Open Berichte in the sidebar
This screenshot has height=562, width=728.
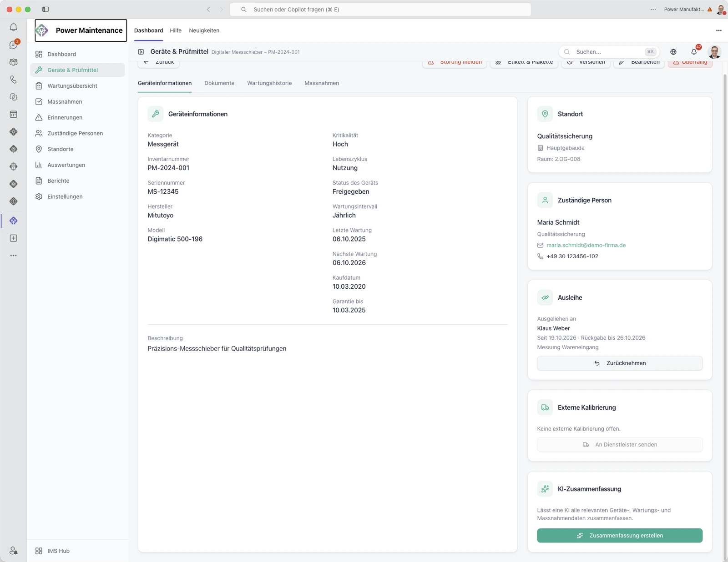coord(77,181)
